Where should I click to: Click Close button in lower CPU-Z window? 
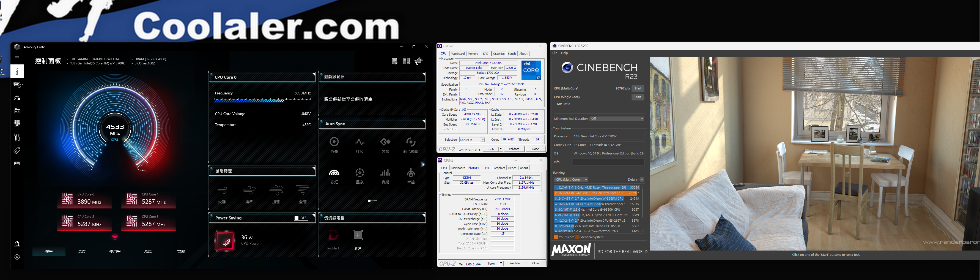(536, 263)
